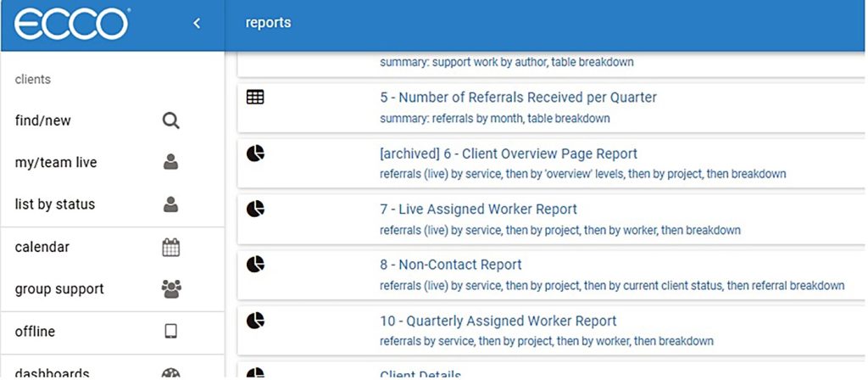Screen dimensions: 868x380
Task: Open the archived Client Overview Page Report
Action: point(509,154)
